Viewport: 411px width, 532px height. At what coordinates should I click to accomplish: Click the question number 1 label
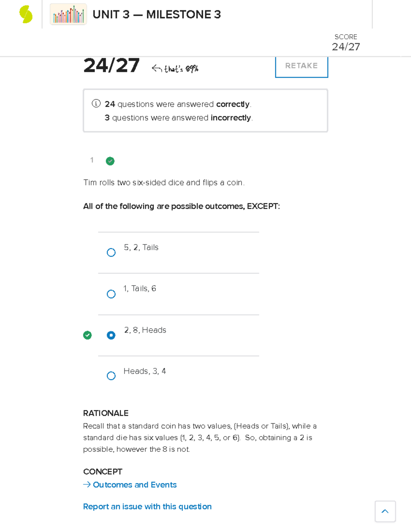click(x=92, y=160)
